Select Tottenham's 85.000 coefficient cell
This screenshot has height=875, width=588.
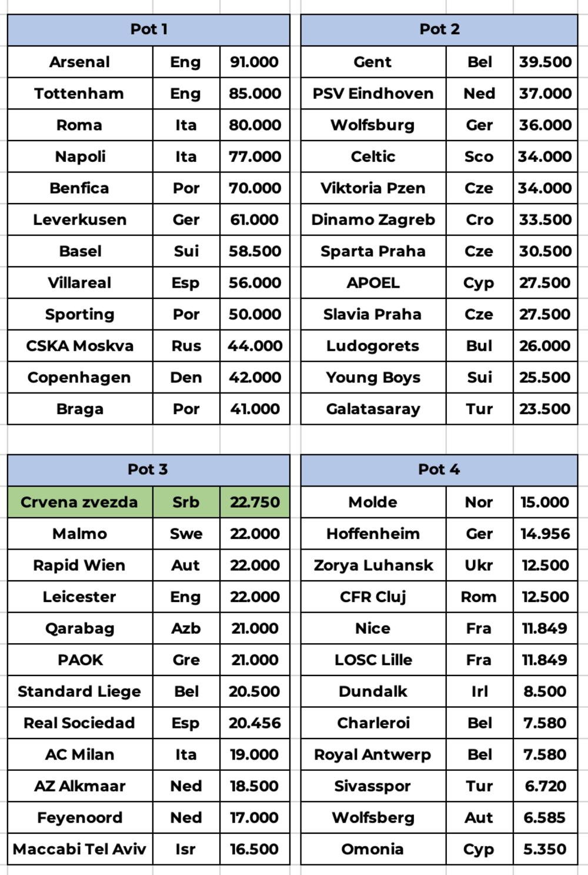(x=255, y=94)
